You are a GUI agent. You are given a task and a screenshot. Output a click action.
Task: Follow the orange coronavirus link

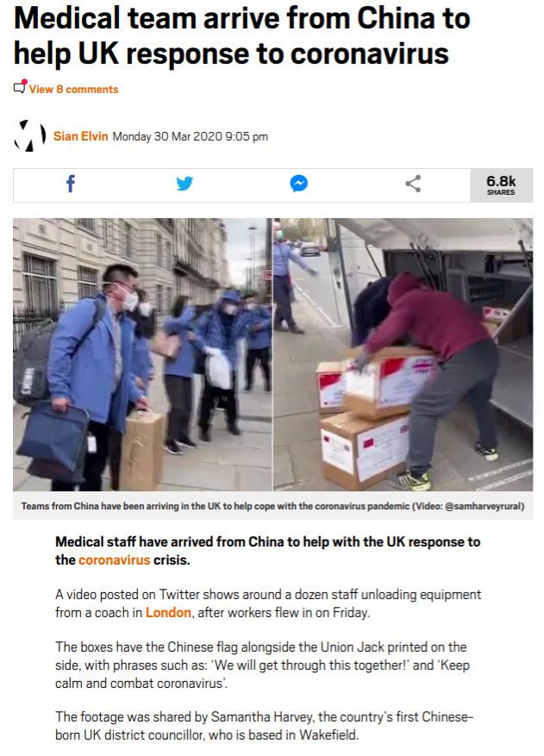click(115, 560)
